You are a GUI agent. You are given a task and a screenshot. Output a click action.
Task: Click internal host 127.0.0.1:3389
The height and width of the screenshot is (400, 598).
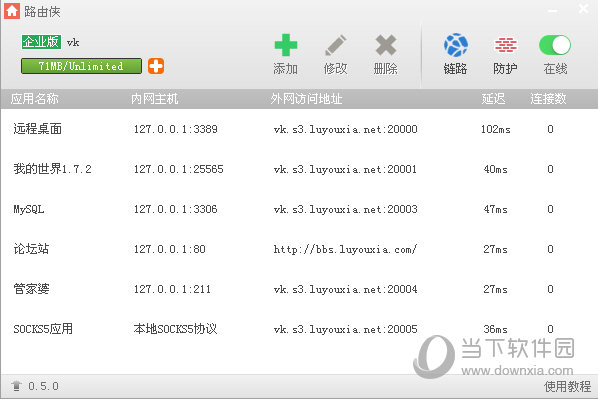(x=175, y=129)
